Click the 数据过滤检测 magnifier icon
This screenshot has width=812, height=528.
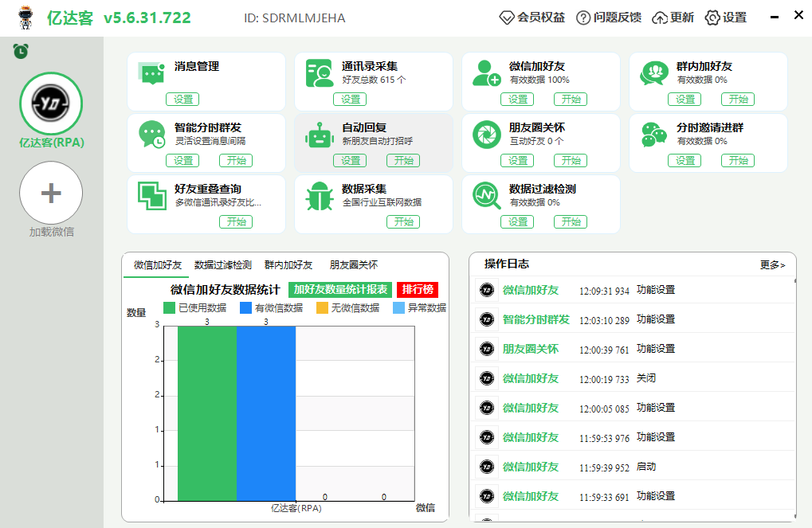pyautogui.click(x=487, y=196)
